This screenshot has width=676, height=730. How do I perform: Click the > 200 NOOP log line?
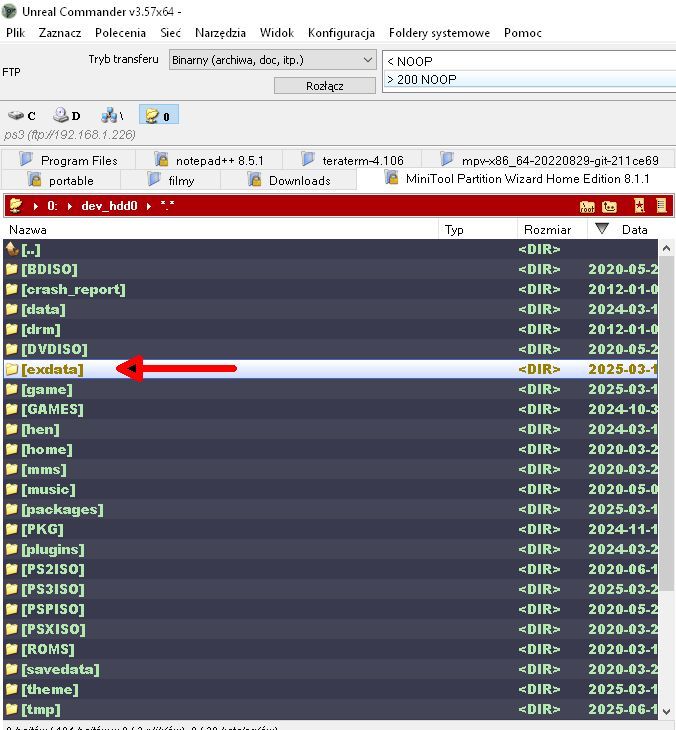[530, 80]
